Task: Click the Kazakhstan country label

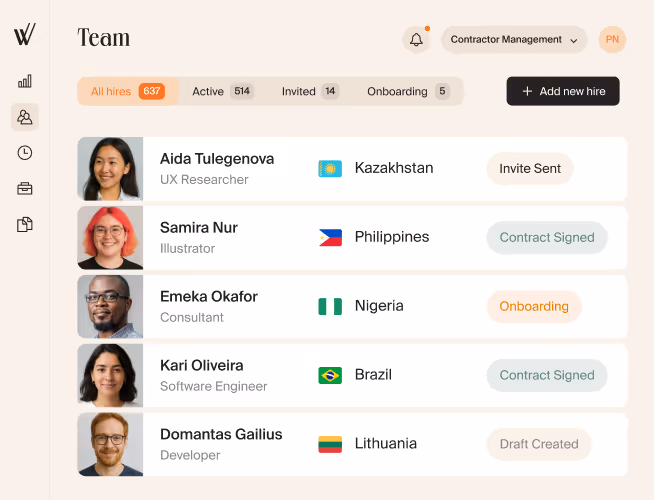Action: point(394,168)
